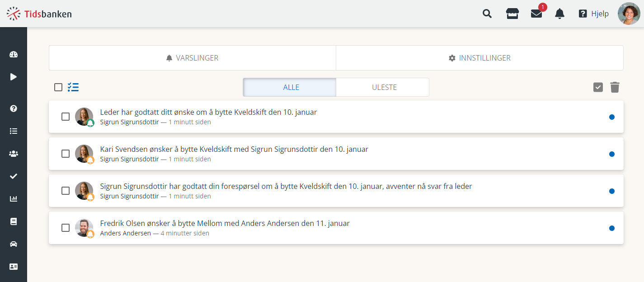Open 'Fredrik Olsen ønsker å bytte Mellom' notification
Screen dimensions: 644x282
(336, 228)
